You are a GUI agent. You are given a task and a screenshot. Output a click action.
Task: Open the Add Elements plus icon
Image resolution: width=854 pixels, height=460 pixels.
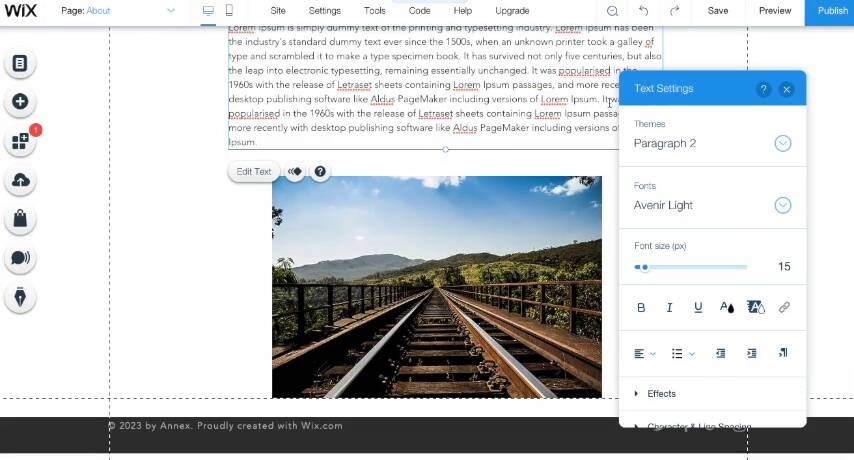pyautogui.click(x=20, y=102)
